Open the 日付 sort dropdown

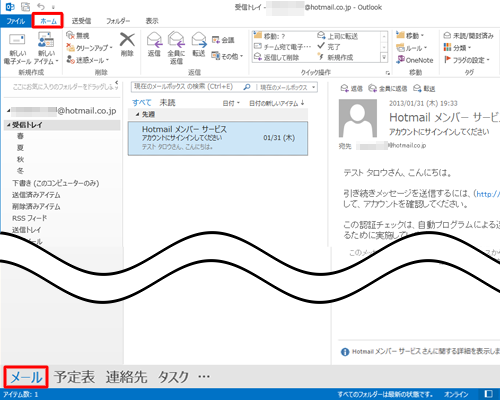coord(231,103)
